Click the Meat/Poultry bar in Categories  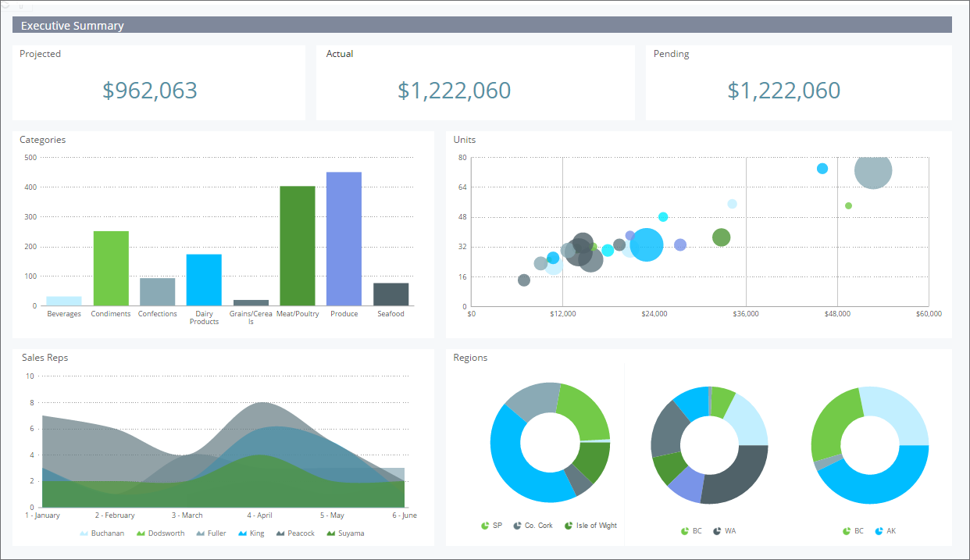[x=298, y=246]
